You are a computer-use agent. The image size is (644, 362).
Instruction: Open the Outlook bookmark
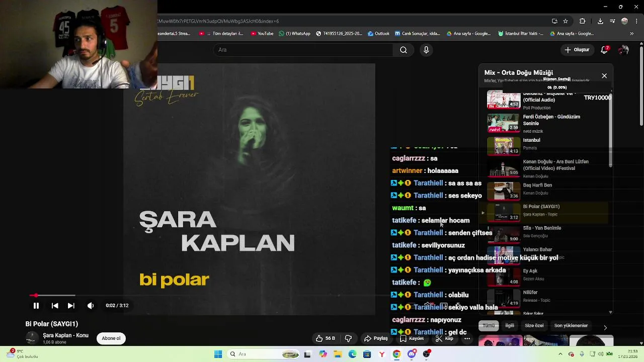pos(378,34)
